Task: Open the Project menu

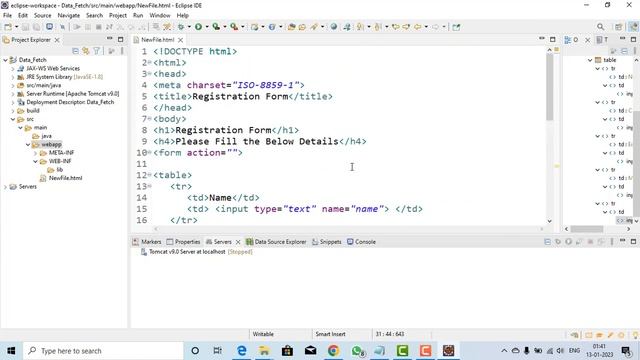Action: point(118,16)
